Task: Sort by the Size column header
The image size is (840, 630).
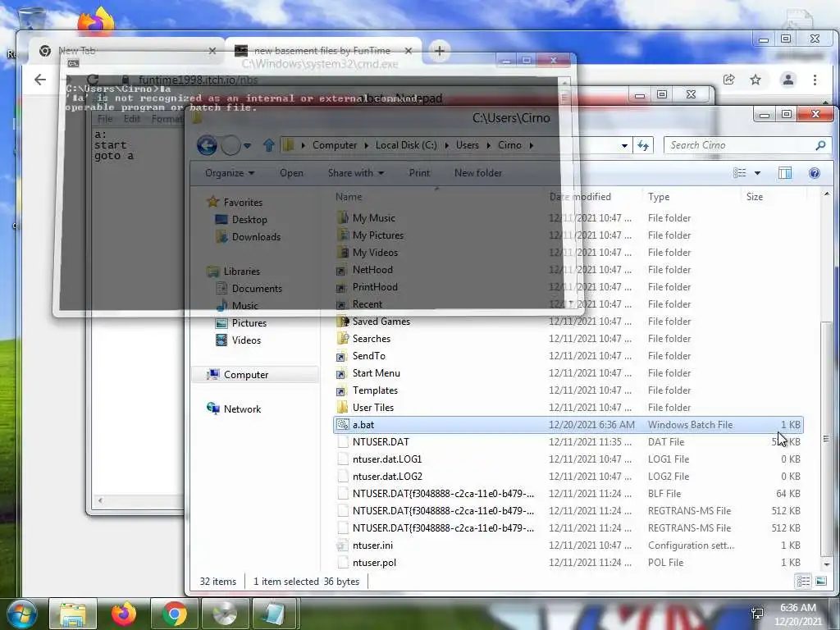Action: tap(755, 197)
